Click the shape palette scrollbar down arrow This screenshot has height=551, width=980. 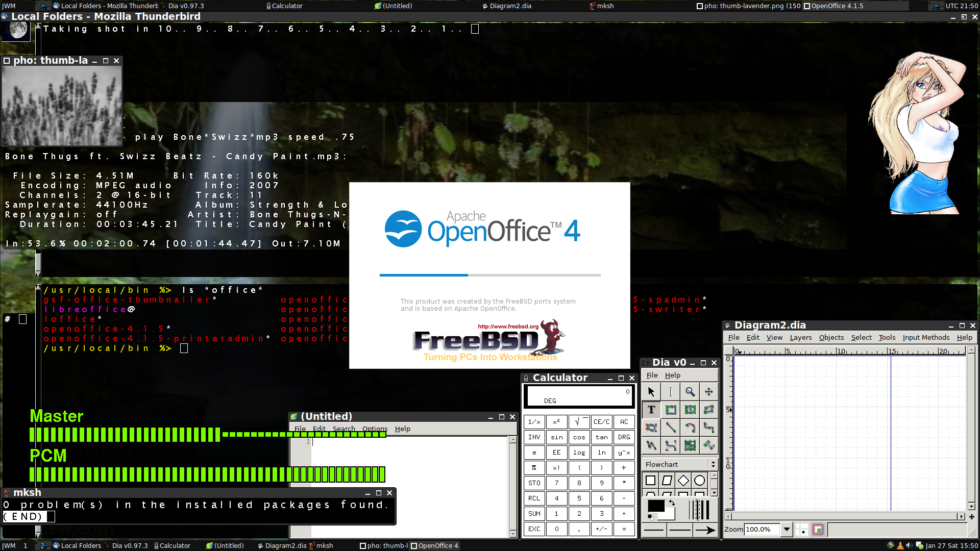pyautogui.click(x=714, y=492)
